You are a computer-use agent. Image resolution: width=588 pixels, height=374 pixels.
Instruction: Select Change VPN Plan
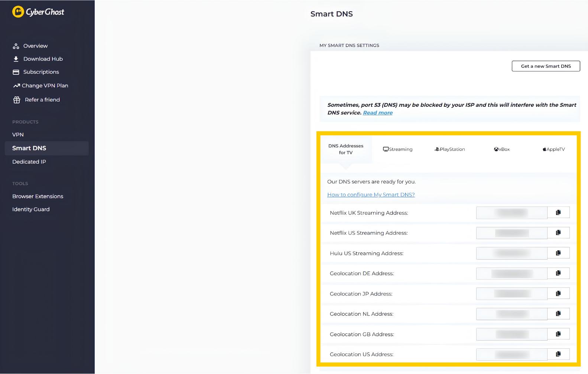45,86
